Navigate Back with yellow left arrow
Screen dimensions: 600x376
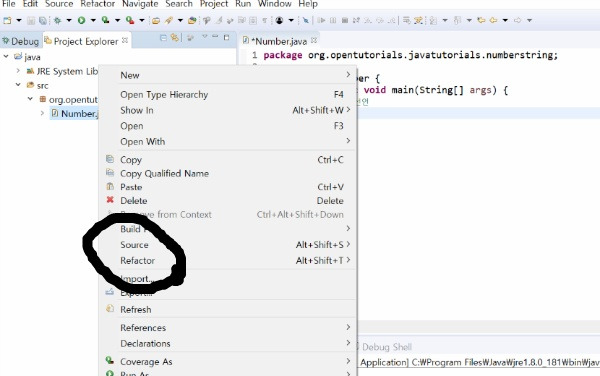[493, 20]
